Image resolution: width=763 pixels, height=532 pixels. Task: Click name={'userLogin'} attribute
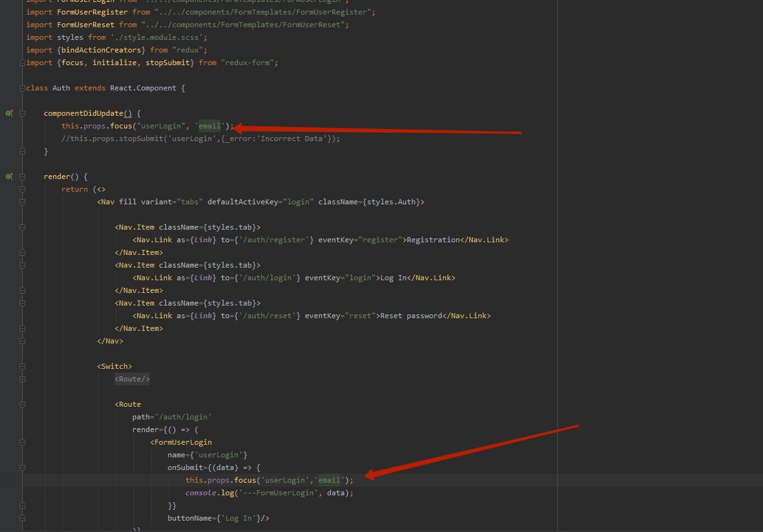(208, 455)
